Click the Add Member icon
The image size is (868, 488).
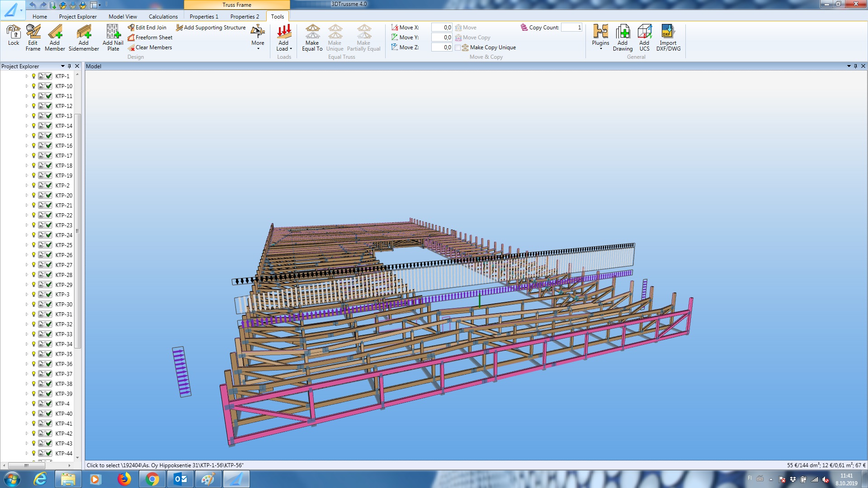point(55,32)
